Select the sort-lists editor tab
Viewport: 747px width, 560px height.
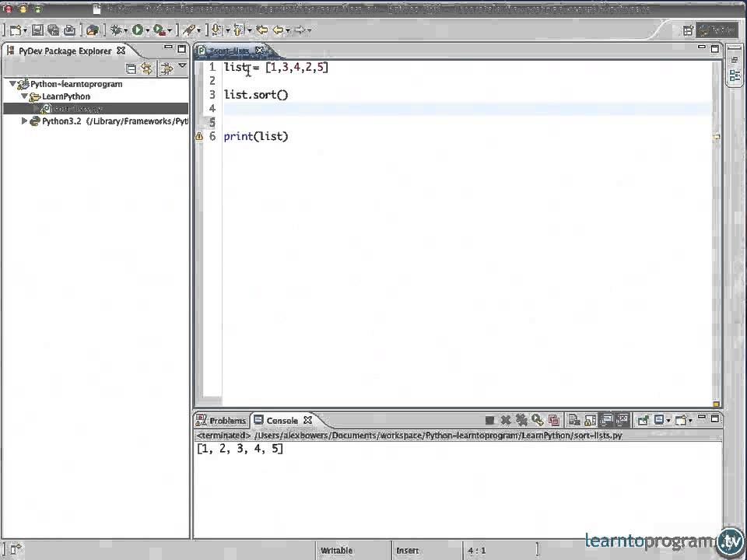pos(229,51)
